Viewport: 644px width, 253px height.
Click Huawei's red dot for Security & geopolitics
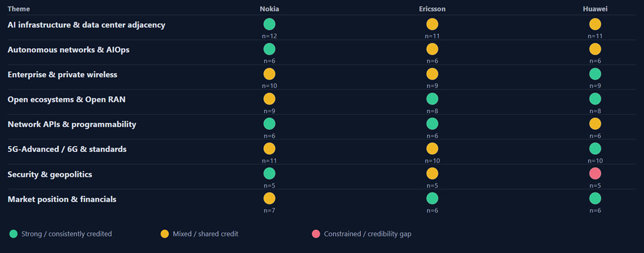click(x=595, y=174)
